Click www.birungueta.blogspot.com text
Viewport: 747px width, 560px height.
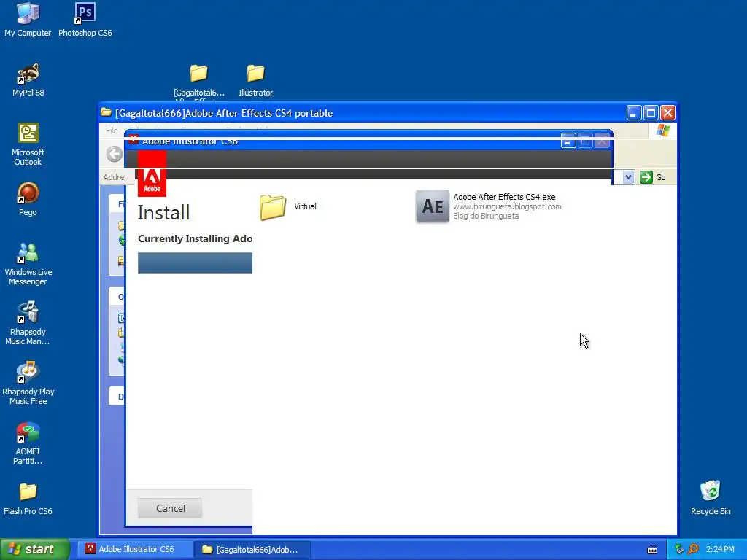507,206
